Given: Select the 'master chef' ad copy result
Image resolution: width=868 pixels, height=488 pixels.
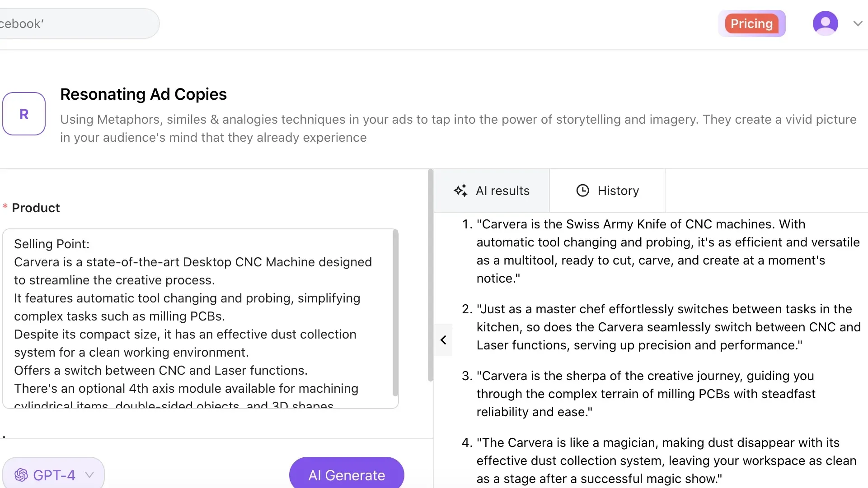Looking at the screenshot, I should (664, 327).
